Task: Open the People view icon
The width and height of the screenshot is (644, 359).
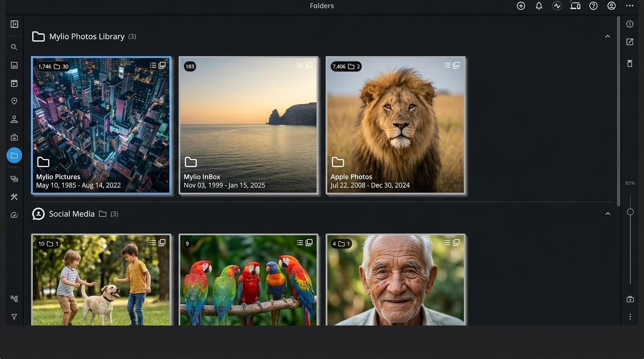Action: click(14, 119)
